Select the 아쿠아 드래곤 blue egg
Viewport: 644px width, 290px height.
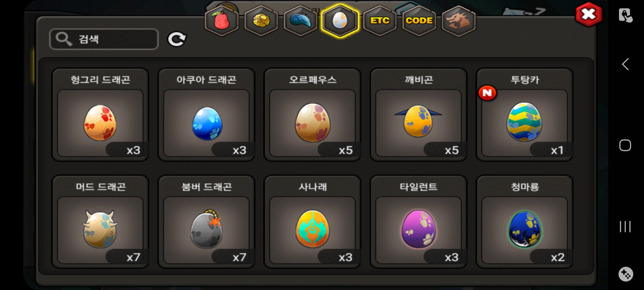(x=206, y=115)
